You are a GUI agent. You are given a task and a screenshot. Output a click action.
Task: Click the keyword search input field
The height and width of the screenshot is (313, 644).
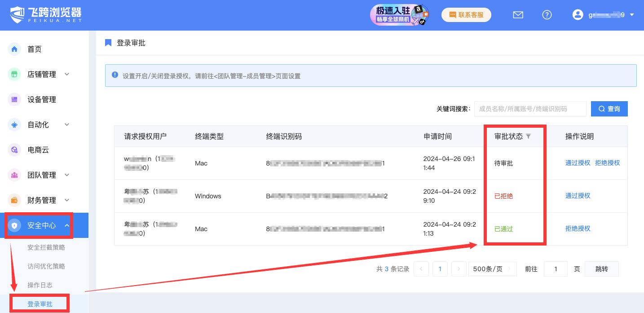click(x=530, y=109)
